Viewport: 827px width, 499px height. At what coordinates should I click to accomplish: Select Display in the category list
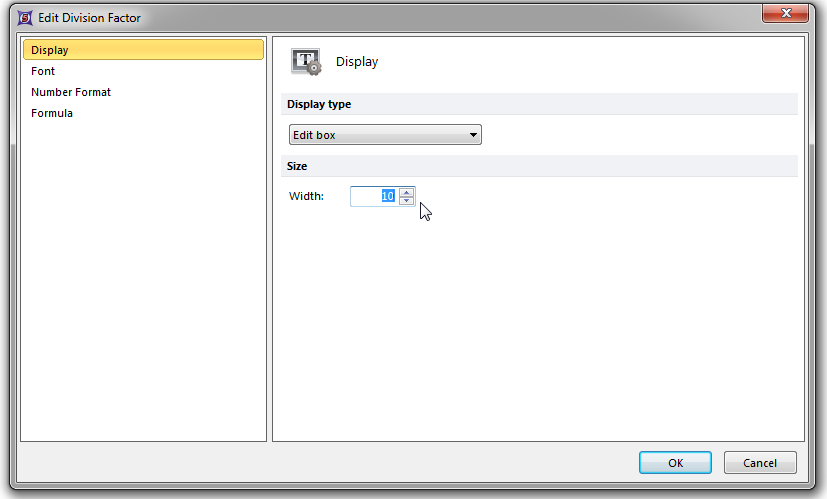click(143, 50)
